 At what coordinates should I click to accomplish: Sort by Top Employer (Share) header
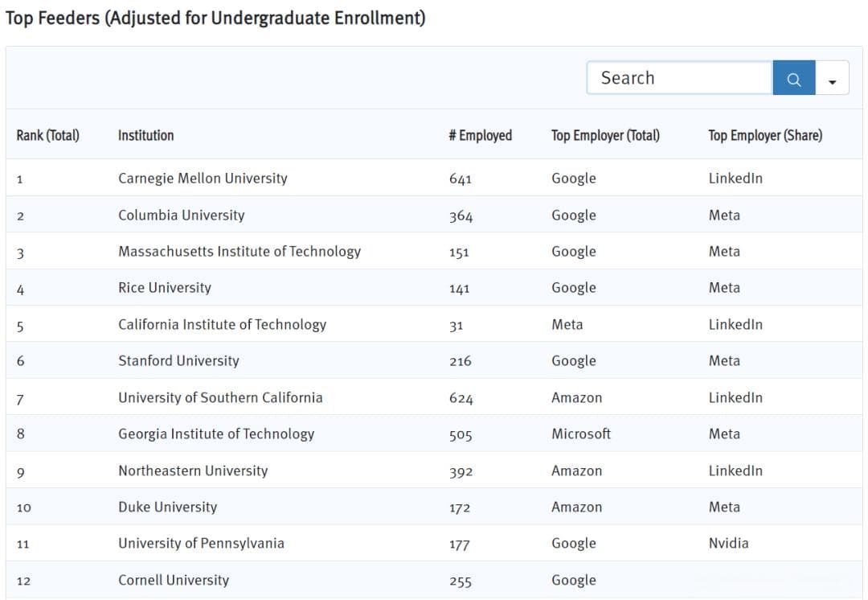(x=765, y=135)
